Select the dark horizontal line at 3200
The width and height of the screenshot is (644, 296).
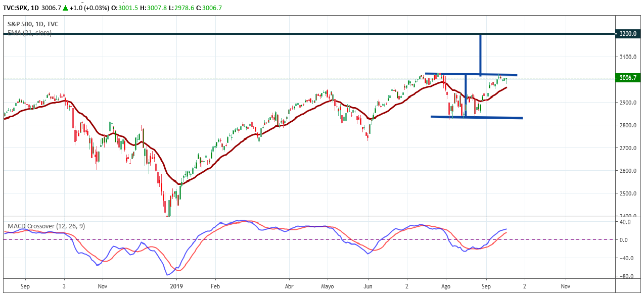click(308, 34)
